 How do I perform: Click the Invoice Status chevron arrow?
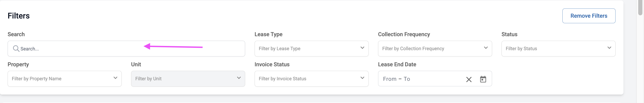(x=362, y=78)
